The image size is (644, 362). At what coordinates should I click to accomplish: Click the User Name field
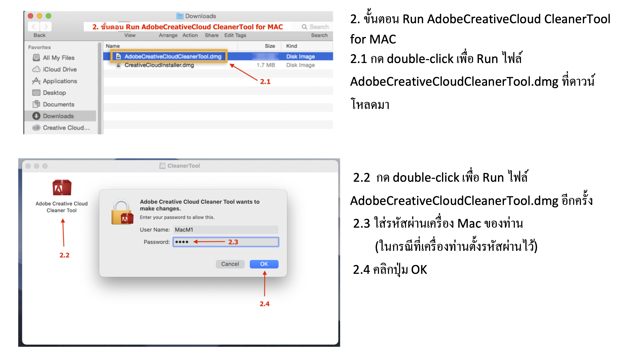click(x=225, y=230)
